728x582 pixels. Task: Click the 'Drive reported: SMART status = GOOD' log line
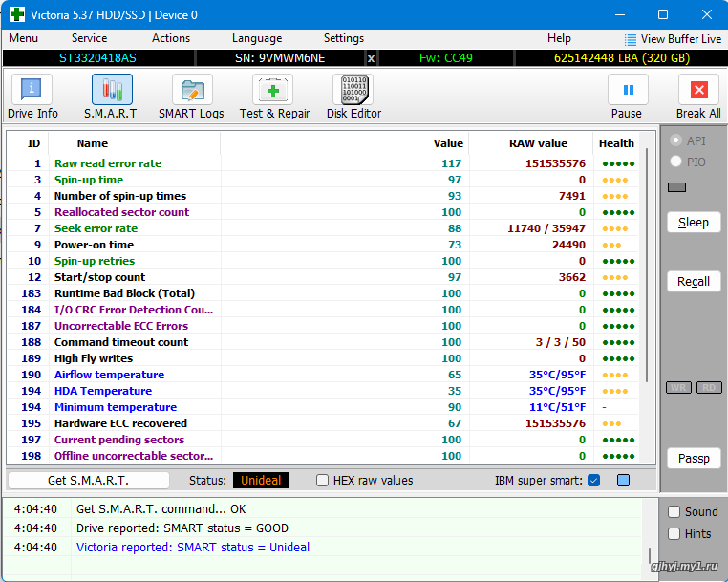(x=182, y=528)
